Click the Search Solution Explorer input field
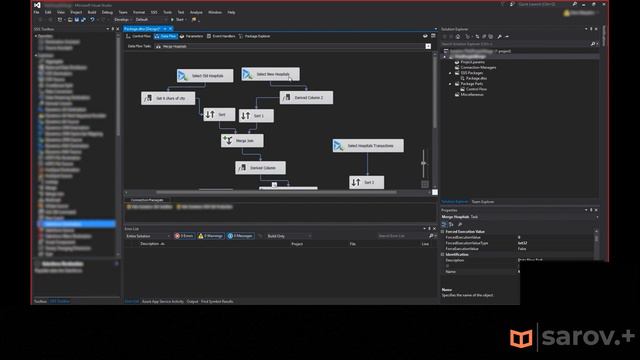Image resolution: width=640 pixels, height=360 pixels. point(516,44)
